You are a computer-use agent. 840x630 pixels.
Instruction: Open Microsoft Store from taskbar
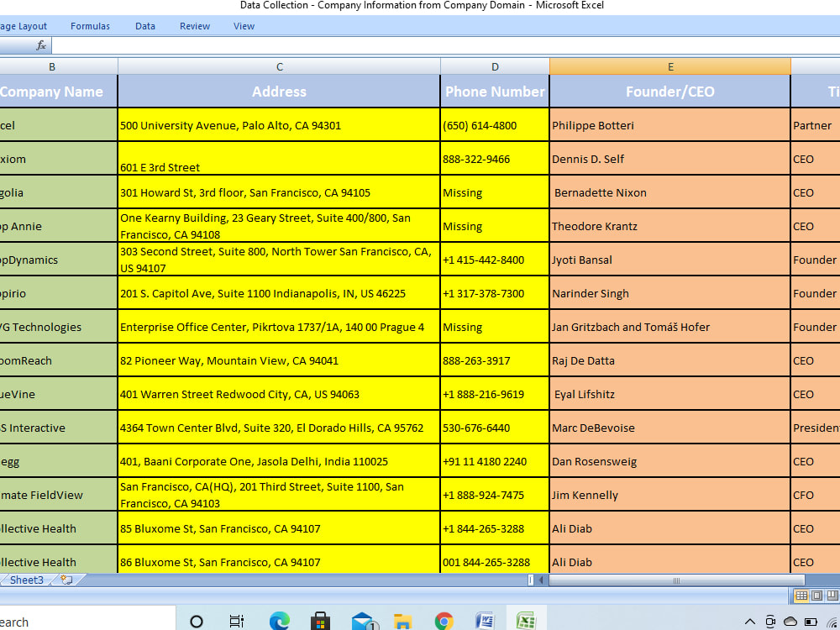pyautogui.click(x=320, y=622)
